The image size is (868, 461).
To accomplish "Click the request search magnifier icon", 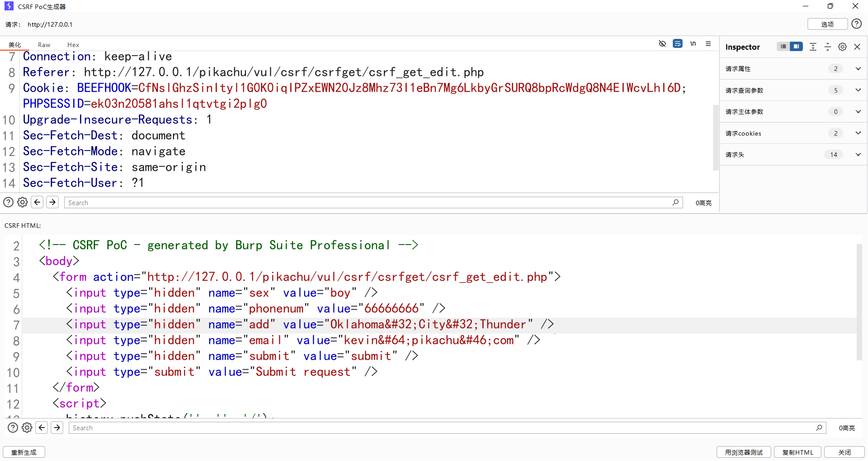I will coord(675,202).
